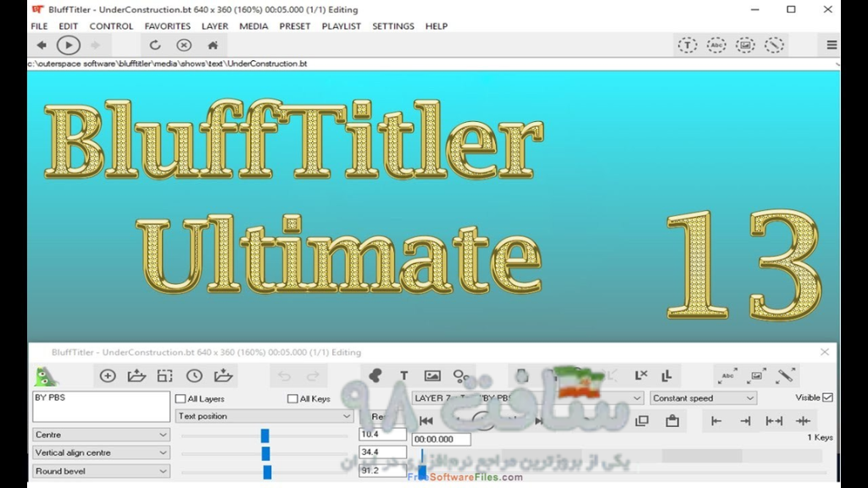Open the PLAYLIST menu
Viewport: 868px width, 488px height.
pos(341,26)
